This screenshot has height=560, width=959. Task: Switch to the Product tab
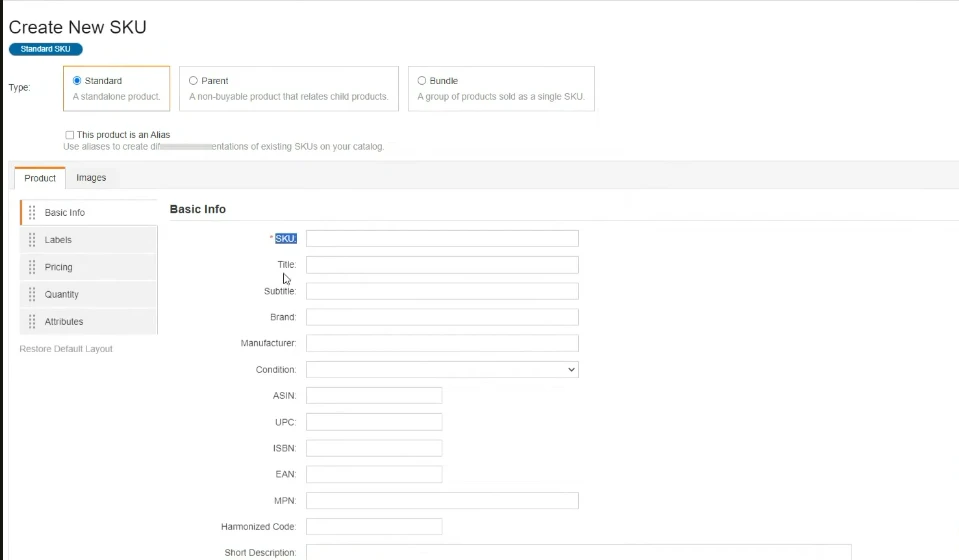click(x=40, y=178)
